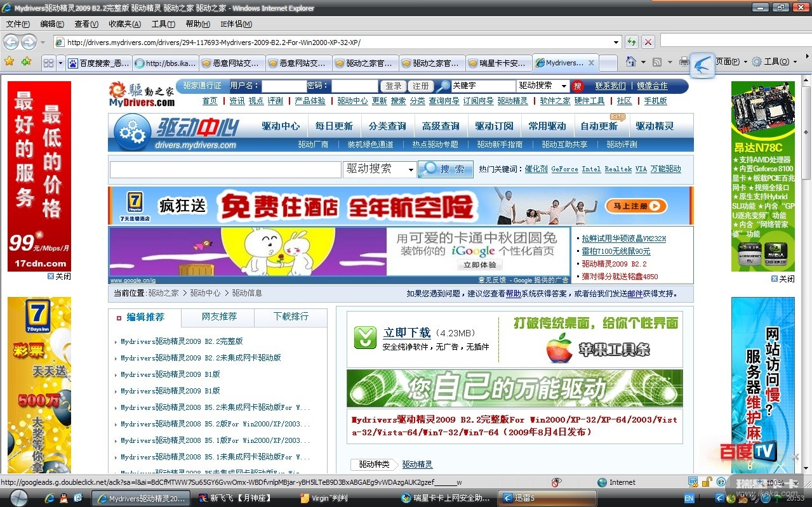This screenshot has width=812, height=507.
Task: Click the 自动更新 navigation item
Action: 599,126
